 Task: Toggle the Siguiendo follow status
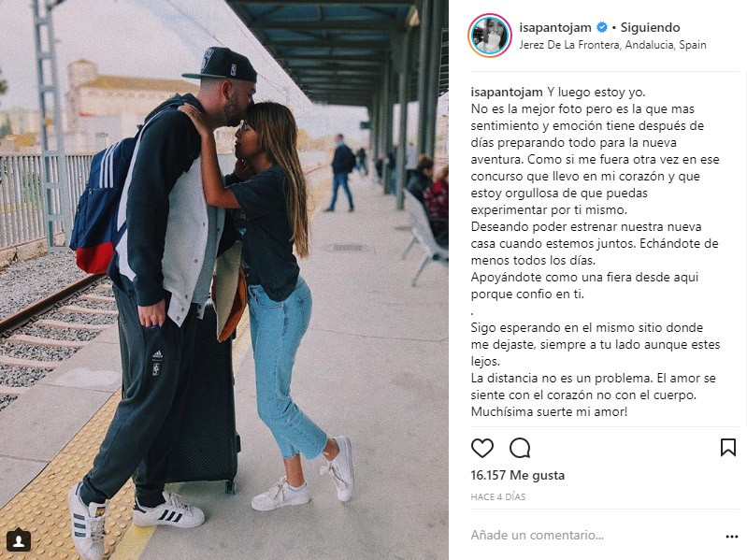point(650,28)
